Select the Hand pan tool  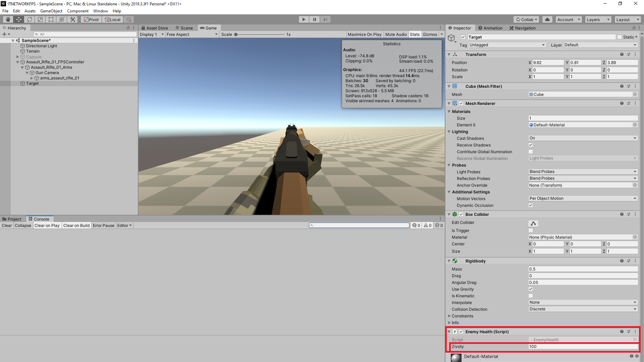pos(7,19)
